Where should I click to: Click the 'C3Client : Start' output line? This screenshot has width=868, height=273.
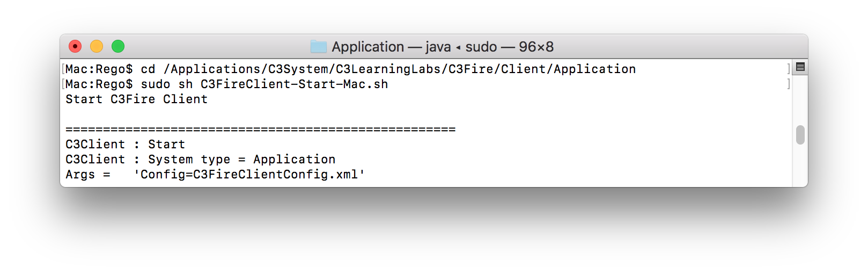(x=125, y=145)
